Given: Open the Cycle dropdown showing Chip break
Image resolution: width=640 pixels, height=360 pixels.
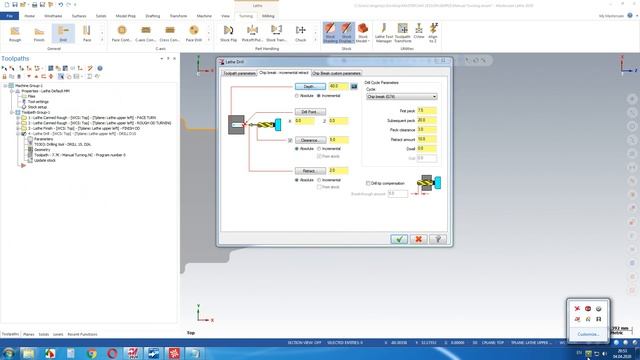Looking at the screenshot, I should coord(402,97).
